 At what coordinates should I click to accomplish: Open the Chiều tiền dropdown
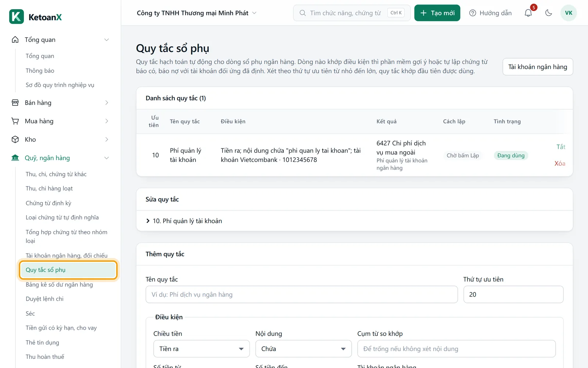click(201, 349)
